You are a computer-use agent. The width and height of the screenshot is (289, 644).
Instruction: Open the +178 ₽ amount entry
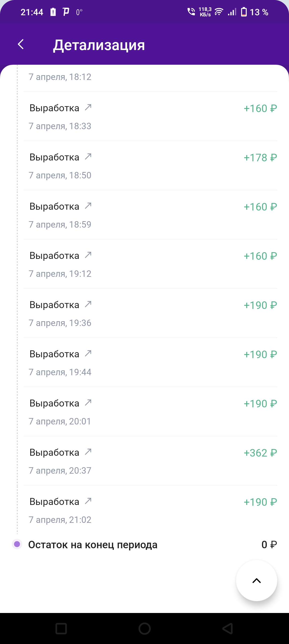pos(260,158)
